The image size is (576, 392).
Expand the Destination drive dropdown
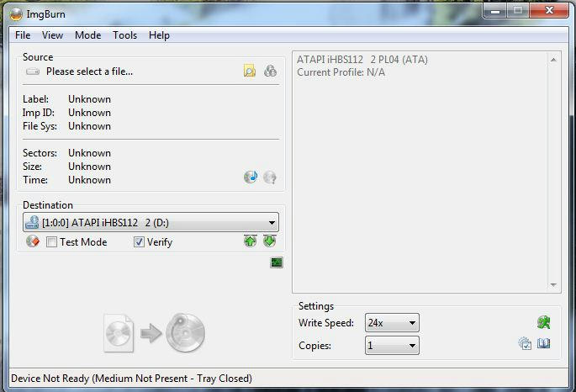(151, 222)
